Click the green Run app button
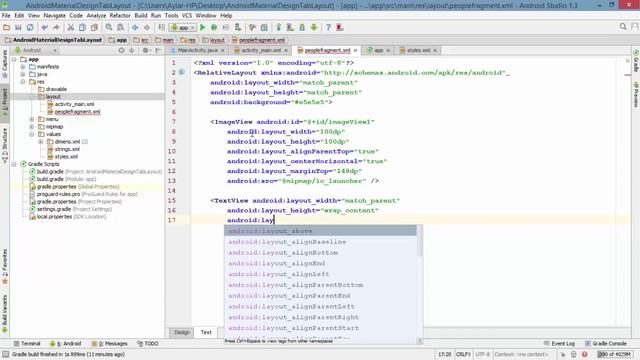This screenshot has height=360, width=640. tap(202, 27)
